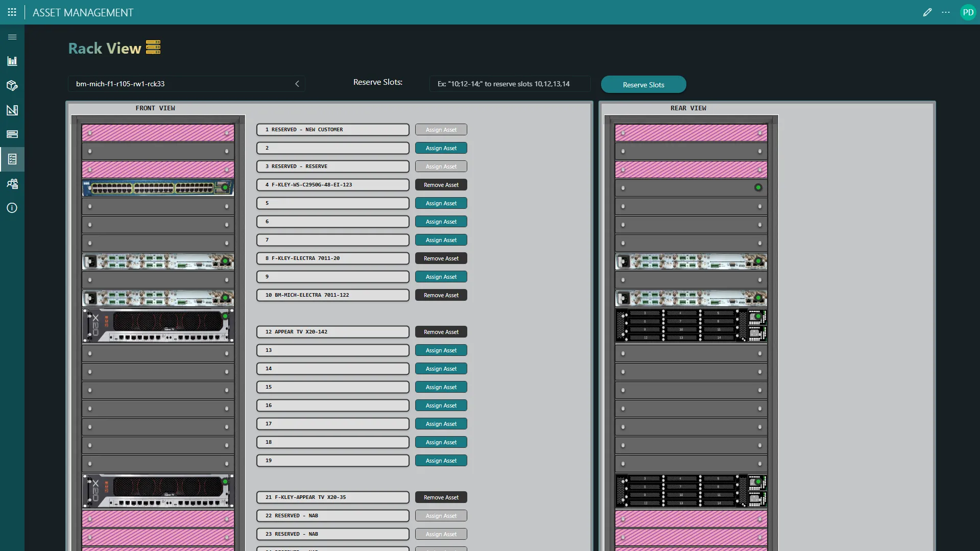Screen dimensions: 980x551
Task: Select the rack view checklist icon in sidebar
Action: click(x=12, y=159)
